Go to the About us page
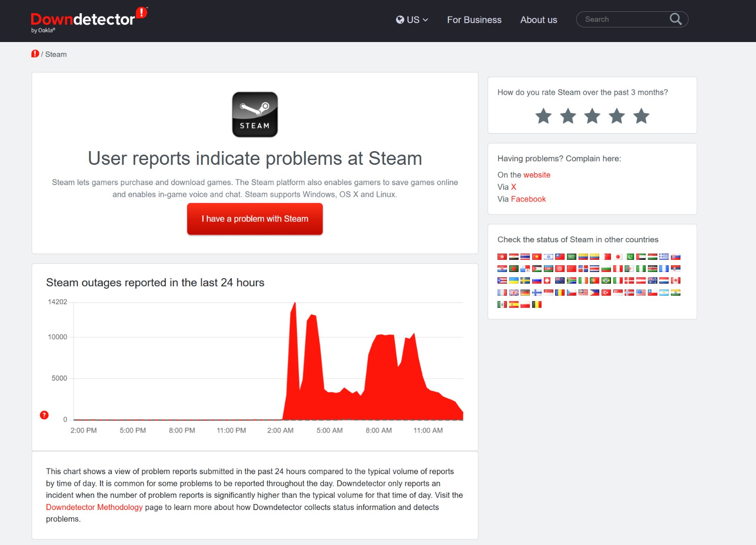The width and height of the screenshot is (756, 545). (538, 20)
